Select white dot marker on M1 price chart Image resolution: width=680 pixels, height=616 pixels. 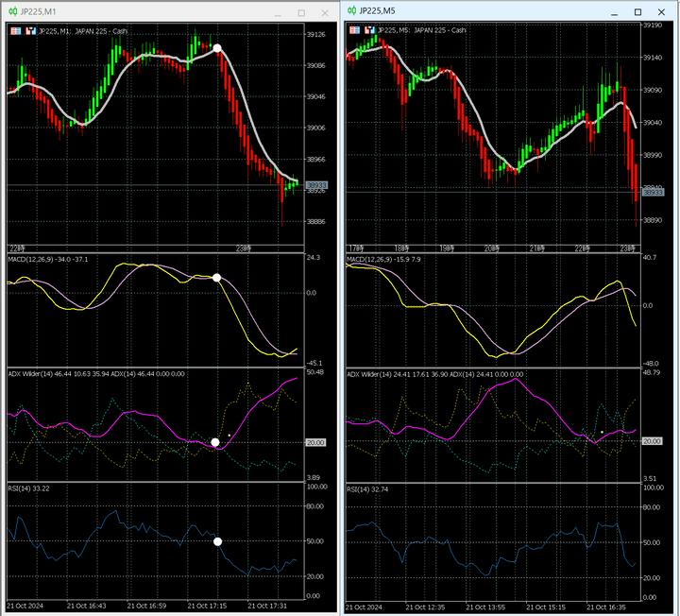coord(217,47)
